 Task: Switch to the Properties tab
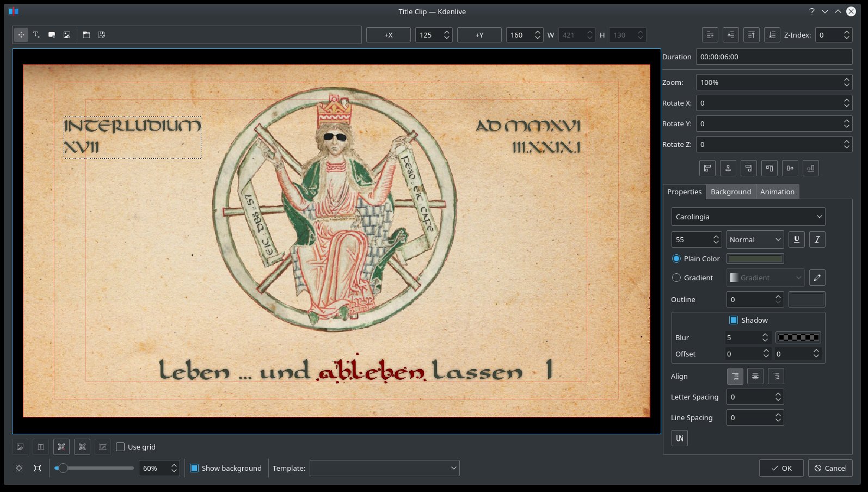[x=684, y=192]
